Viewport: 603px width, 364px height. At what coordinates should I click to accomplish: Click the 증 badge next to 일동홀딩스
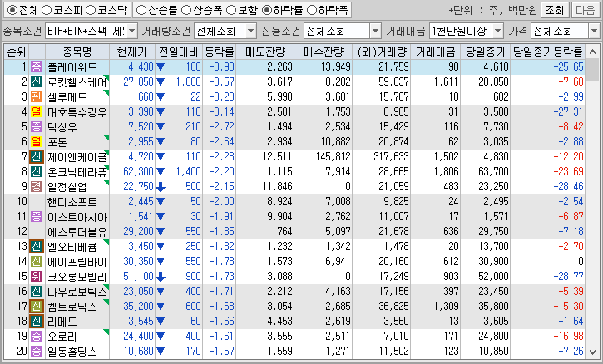(37, 351)
